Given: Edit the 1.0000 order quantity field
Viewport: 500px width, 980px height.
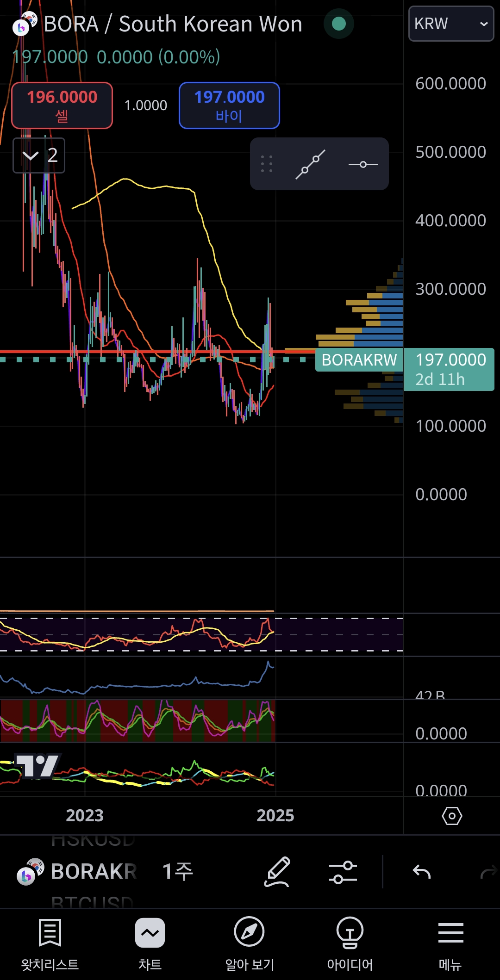Looking at the screenshot, I should coord(146,105).
